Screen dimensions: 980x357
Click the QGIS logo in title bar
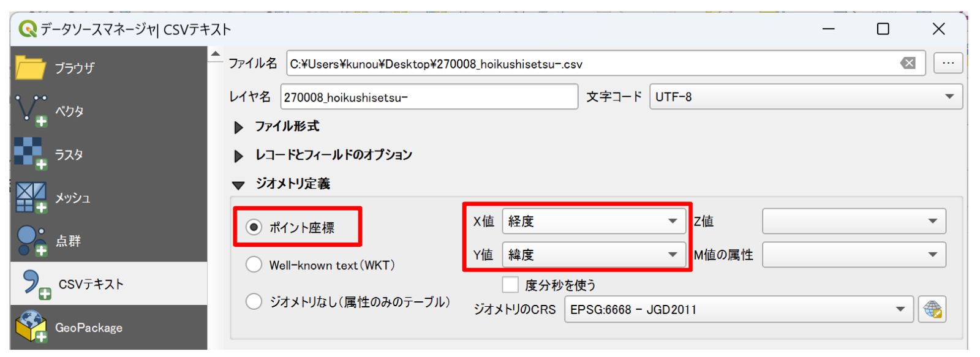click(28, 29)
